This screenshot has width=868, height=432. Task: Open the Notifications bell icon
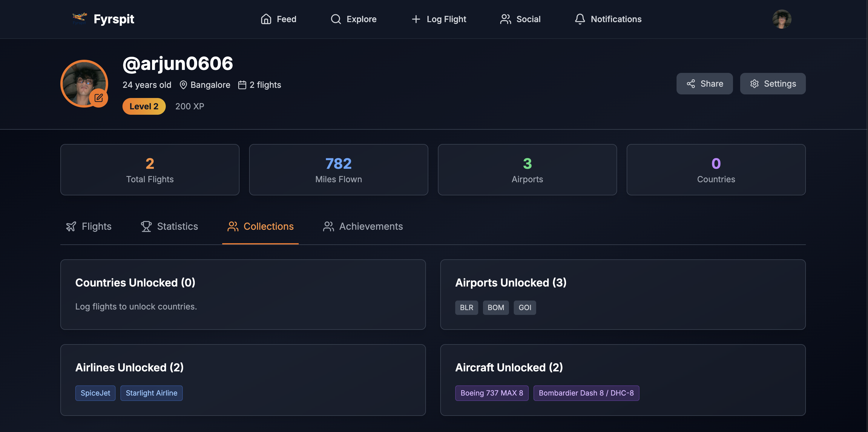tap(579, 19)
